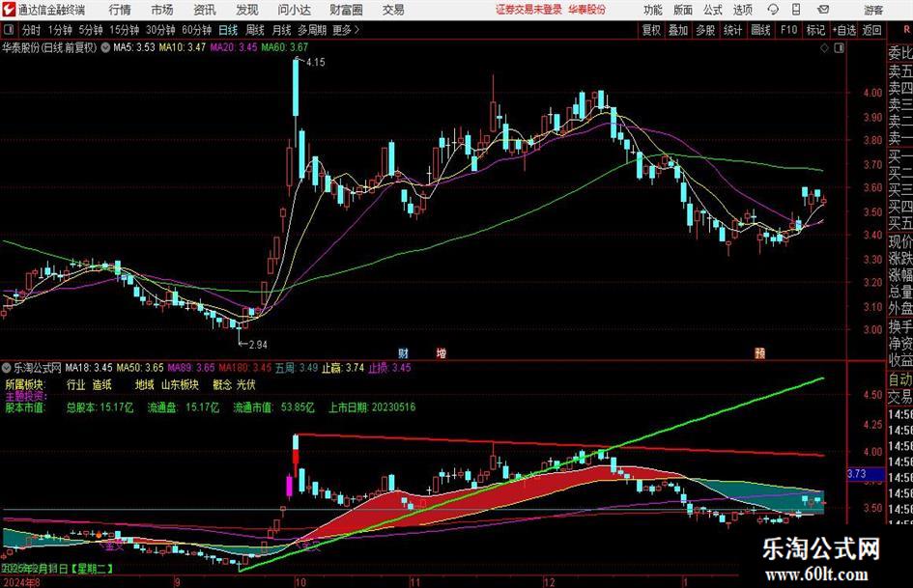Screen dimensions: 913x588
Task: Click the 返回 back button
Action: [871, 30]
